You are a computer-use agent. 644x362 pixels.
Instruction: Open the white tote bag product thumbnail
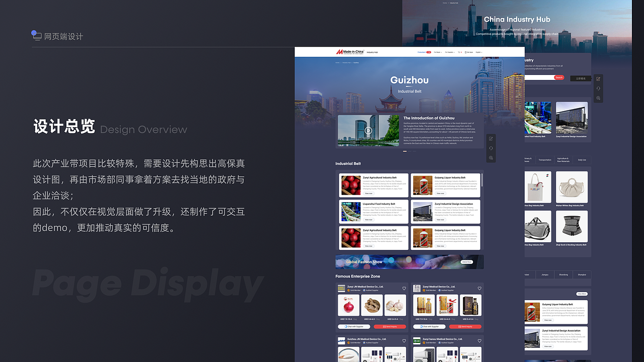pyautogui.click(x=538, y=187)
